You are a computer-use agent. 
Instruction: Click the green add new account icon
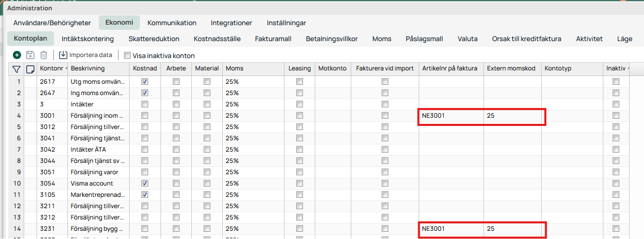point(17,55)
